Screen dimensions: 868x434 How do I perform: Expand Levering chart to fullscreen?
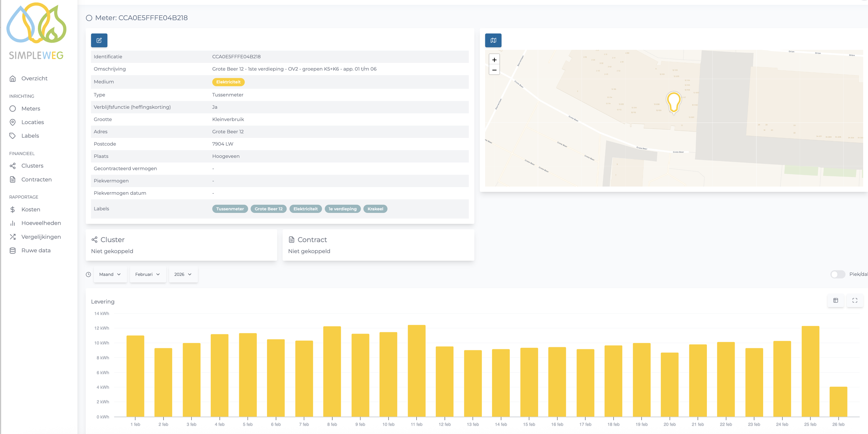pos(854,300)
